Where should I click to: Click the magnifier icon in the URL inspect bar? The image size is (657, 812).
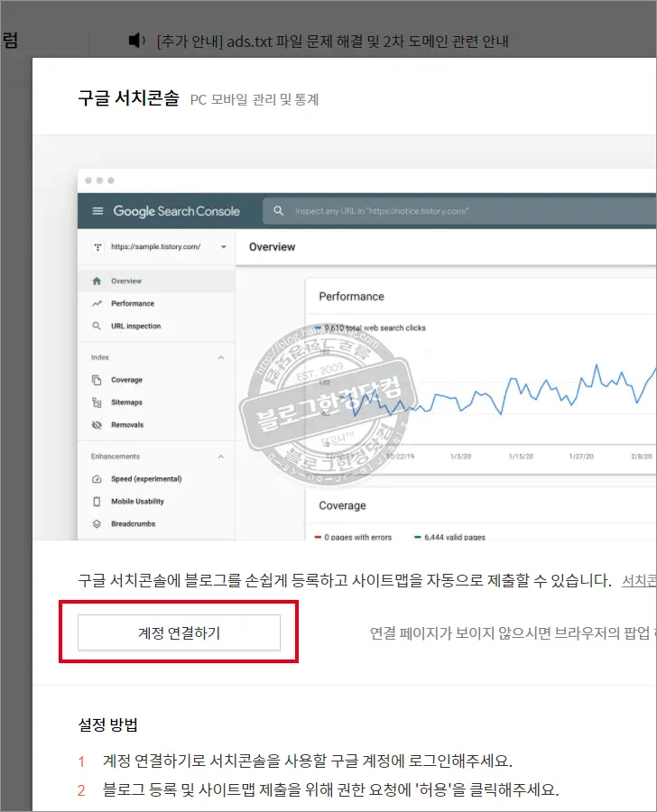(278, 211)
